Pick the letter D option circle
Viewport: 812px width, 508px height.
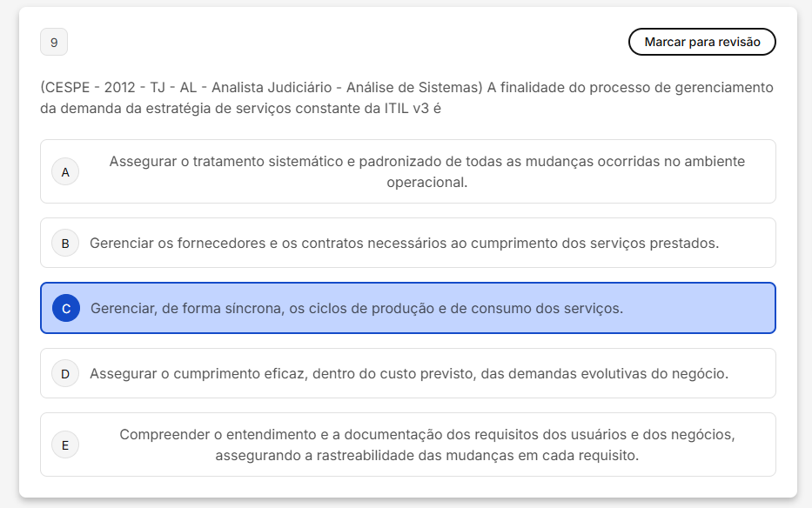pyautogui.click(x=65, y=374)
